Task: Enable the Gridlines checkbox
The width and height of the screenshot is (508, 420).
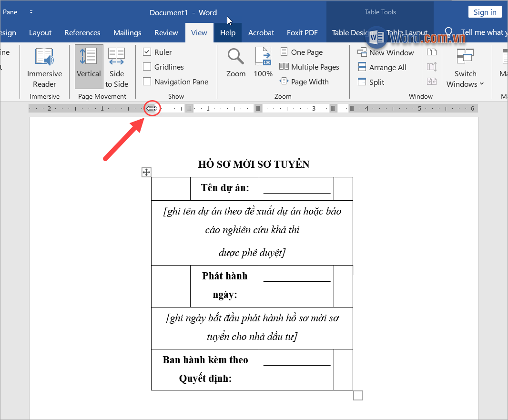Action: point(147,67)
